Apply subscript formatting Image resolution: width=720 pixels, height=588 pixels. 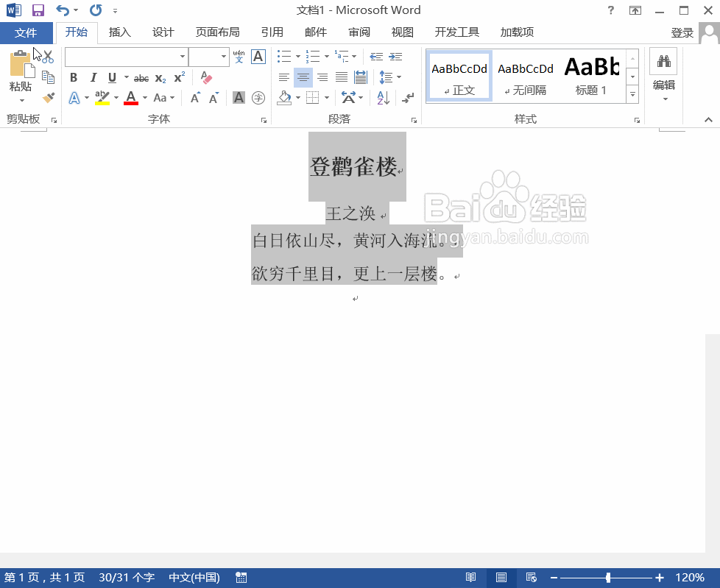click(x=159, y=78)
